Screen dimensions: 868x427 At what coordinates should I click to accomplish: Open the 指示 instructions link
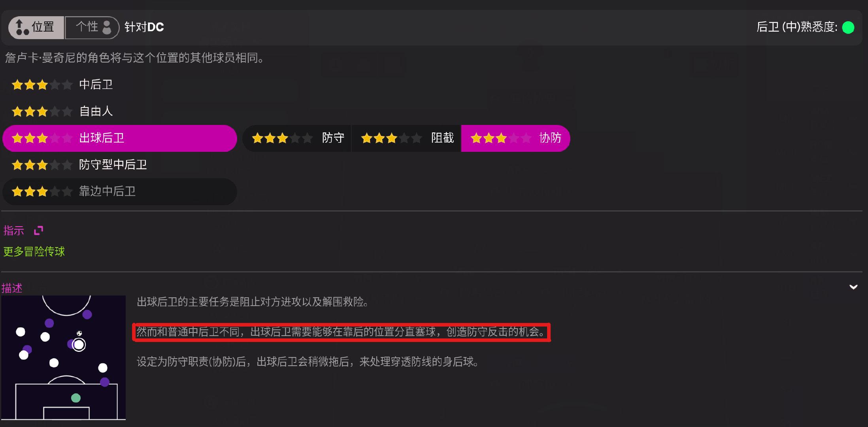click(x=14, y=231)
